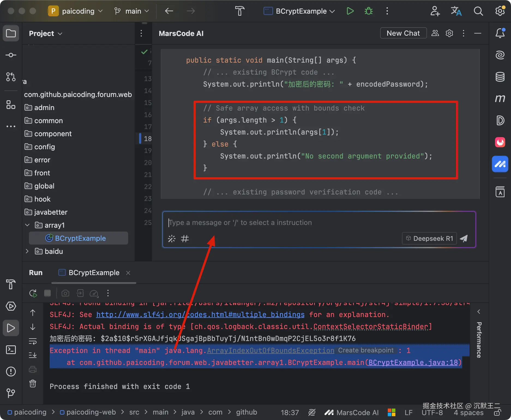Open the Git tool window
This screenshot has height=420, width=511.
[11, 393]
